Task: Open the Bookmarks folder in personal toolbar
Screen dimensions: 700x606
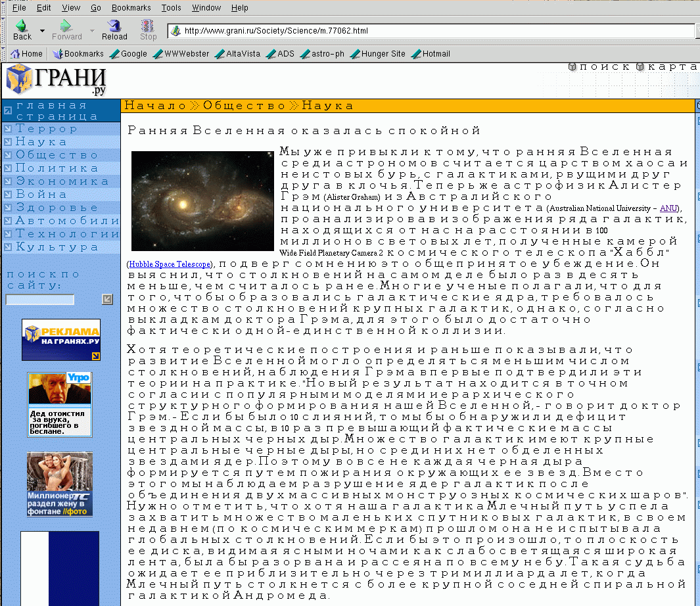Action: [78, 54]
